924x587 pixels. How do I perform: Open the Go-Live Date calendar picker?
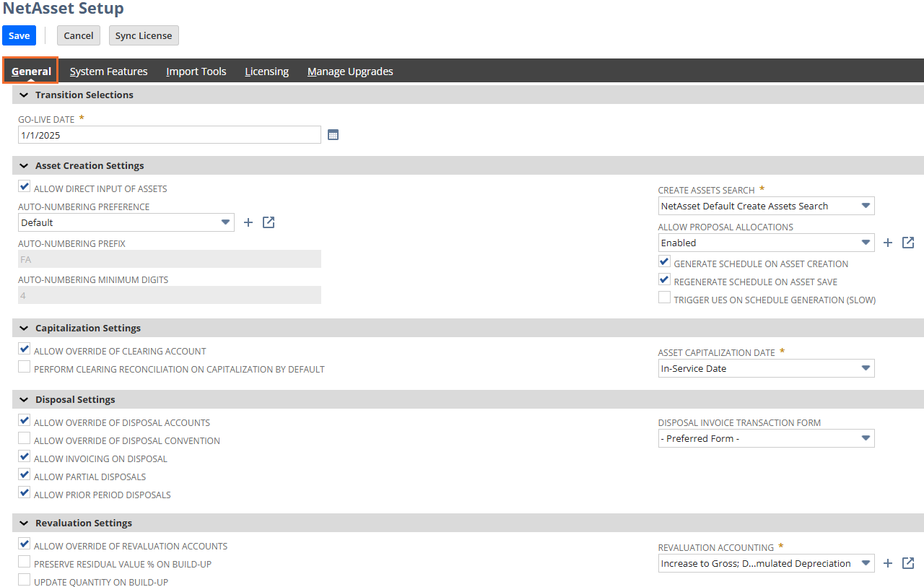tap(333, 135)
